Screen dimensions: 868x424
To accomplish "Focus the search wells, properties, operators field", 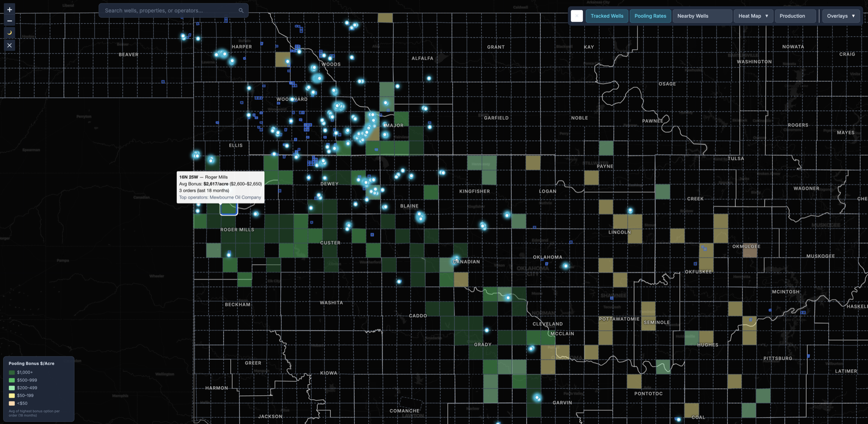I will (x=169, y=10).
